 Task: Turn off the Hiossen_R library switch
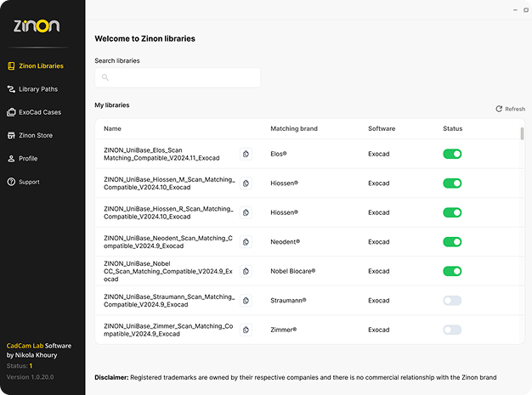(452, 212)
